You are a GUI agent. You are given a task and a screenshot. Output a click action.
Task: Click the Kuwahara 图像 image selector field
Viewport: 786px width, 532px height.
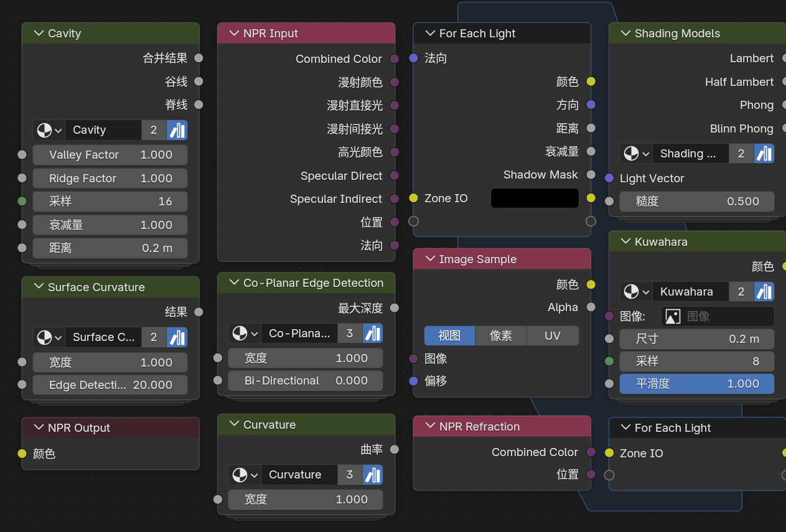[718, 317]
